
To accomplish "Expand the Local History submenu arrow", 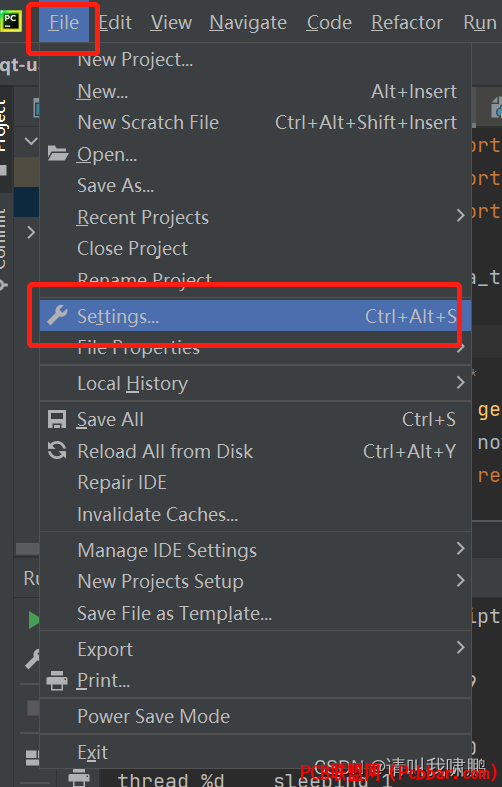I will pos(460,382).
